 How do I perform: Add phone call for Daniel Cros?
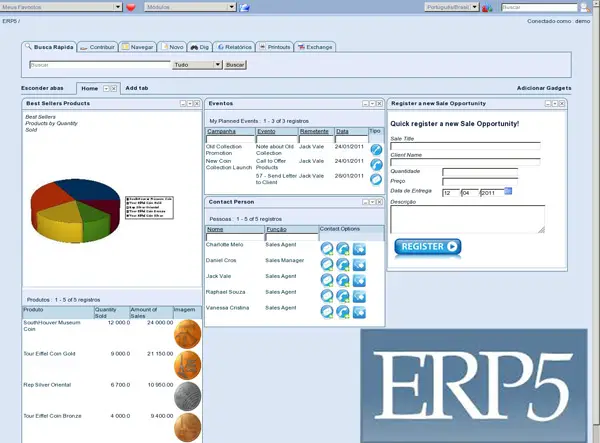coord(343,264)
